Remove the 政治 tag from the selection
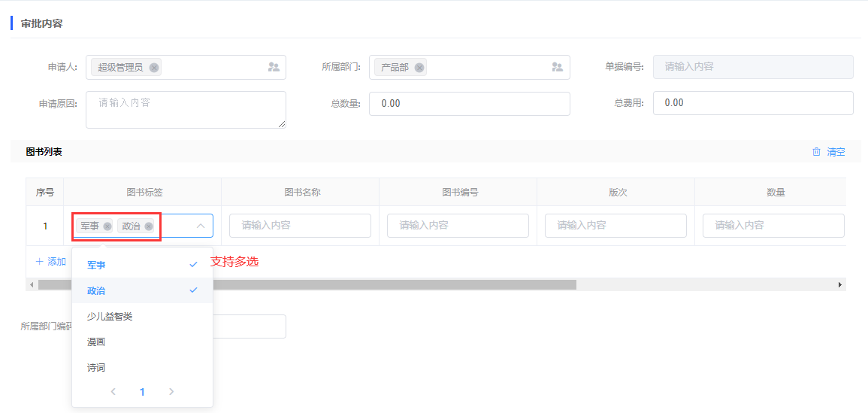This screenshot has width=868, height=413. tap(148, 226)
